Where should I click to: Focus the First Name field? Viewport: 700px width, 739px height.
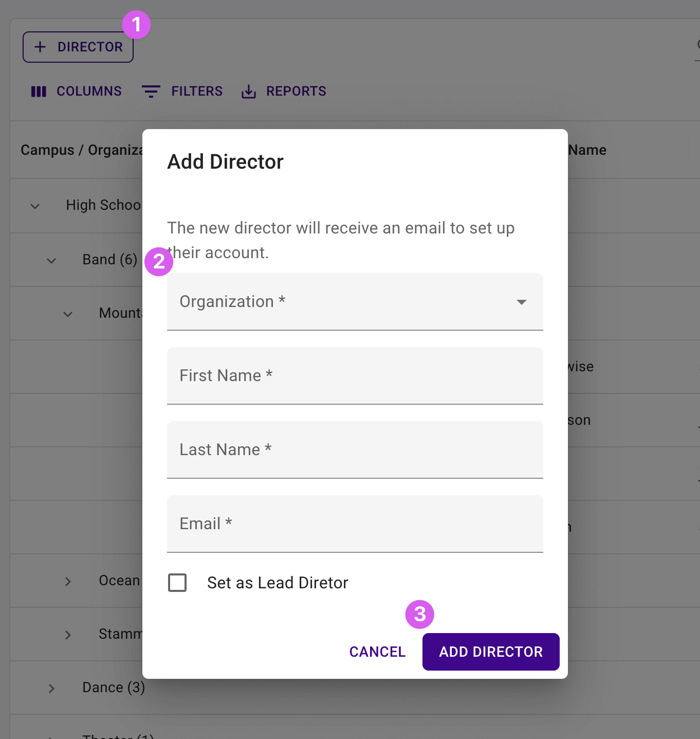[x=355, y=376]
